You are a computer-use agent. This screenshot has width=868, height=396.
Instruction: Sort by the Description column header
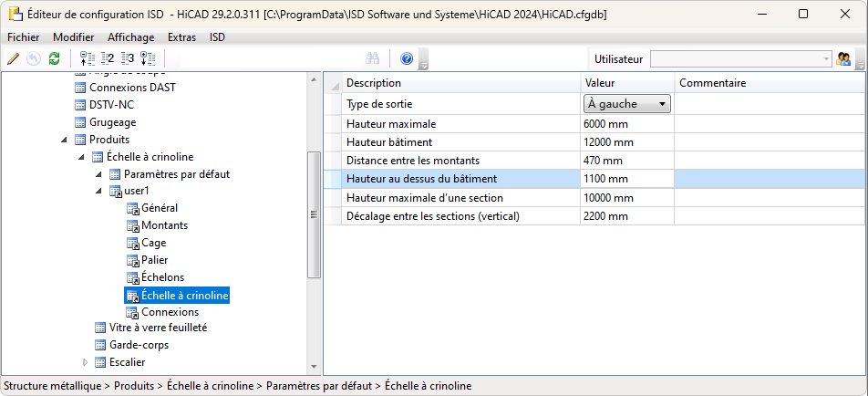pyautogui.click(x=460, y=83)
